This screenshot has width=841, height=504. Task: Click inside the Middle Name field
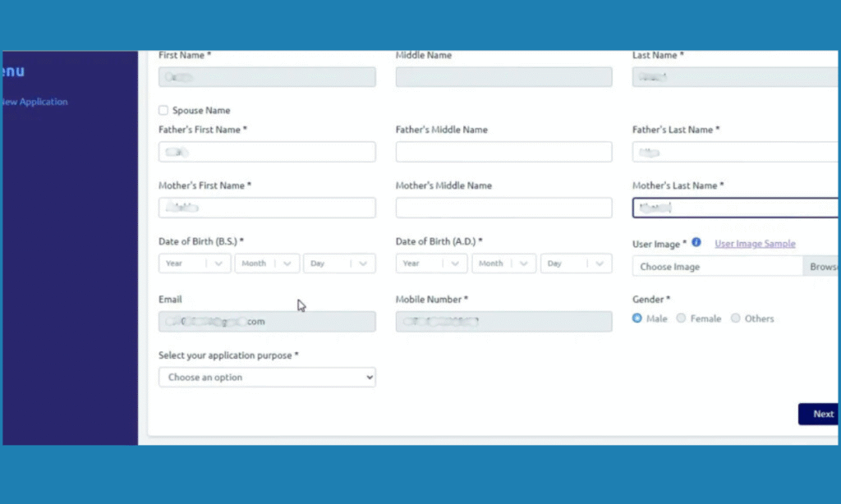click(x=503, y=76)
